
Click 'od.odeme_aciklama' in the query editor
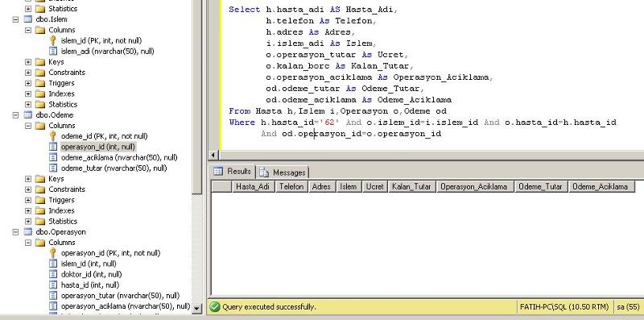coord(311,99)
